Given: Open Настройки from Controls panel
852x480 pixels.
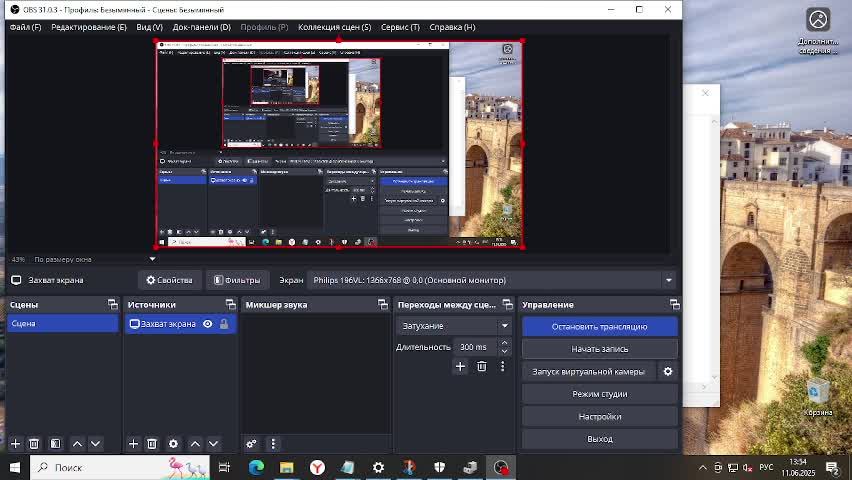Looking at the screenshot, I should (x=599, y=416).
